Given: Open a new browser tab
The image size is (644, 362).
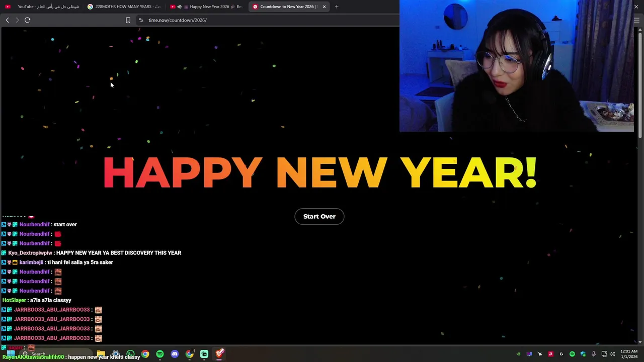Looking at the screenshot, I should 337,7.
